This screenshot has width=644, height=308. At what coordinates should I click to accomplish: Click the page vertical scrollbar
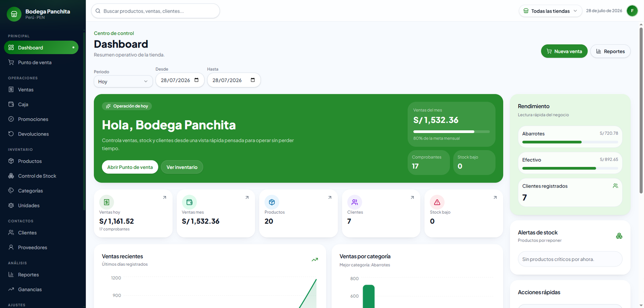[641, 110]
